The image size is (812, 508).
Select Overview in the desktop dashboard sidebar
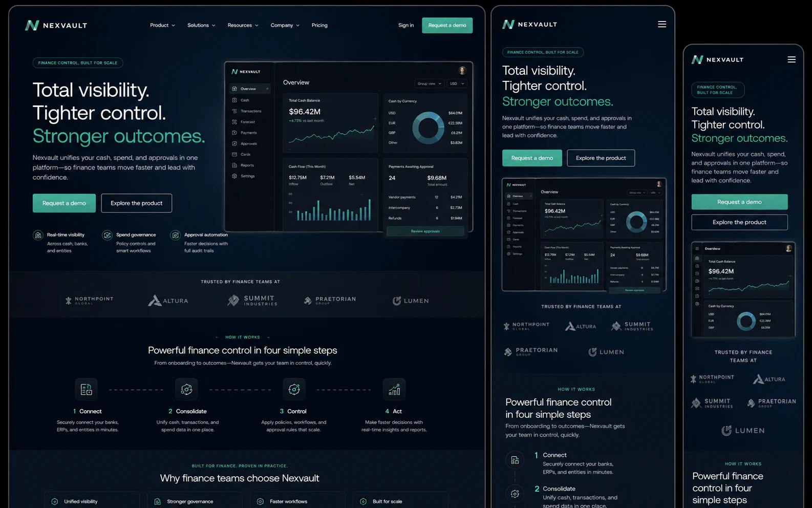[249, 89]
